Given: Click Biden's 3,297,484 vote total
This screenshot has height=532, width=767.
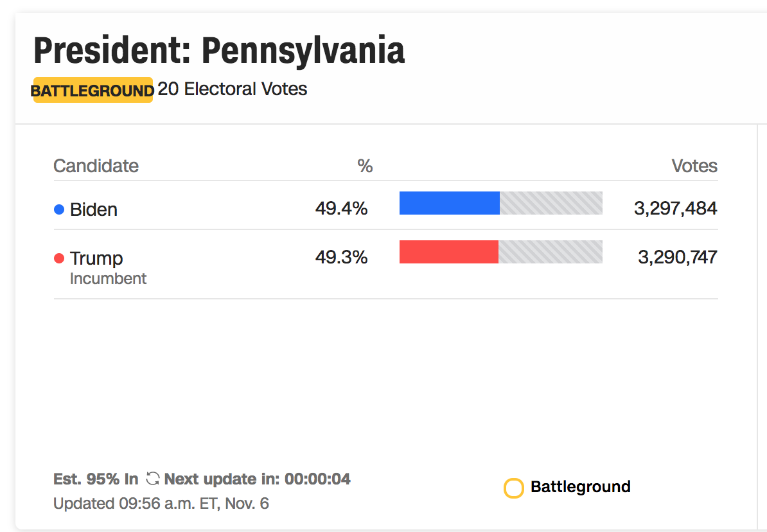Looking at the screenshot, I should tap(676, 208).
